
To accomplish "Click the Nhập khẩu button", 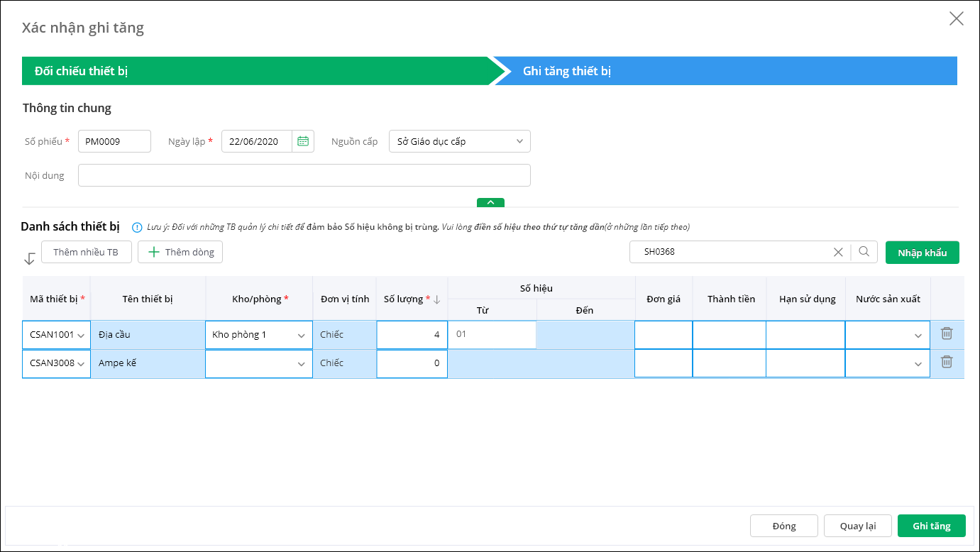I will point(922,253).
